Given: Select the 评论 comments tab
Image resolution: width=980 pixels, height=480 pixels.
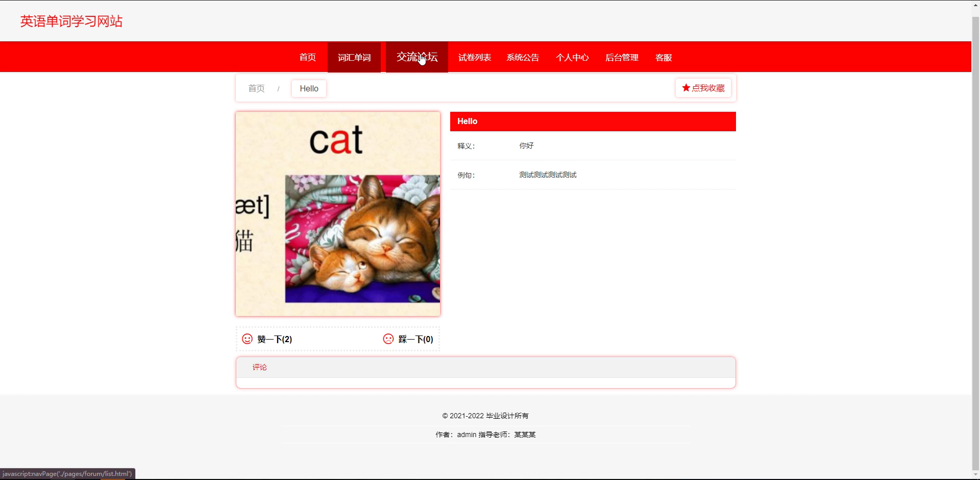Looking at the screenshot, I should [259, 367].
